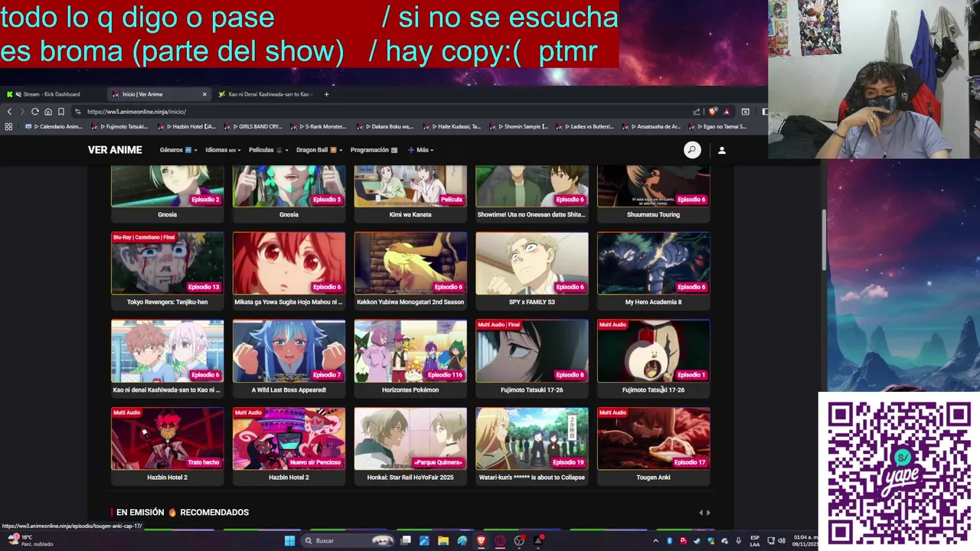Click the Task View taskbar icon

pos(405,540)
